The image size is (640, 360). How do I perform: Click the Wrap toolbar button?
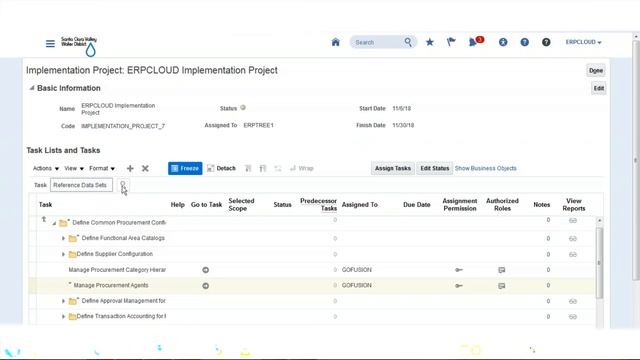click(x=302, y=168)
